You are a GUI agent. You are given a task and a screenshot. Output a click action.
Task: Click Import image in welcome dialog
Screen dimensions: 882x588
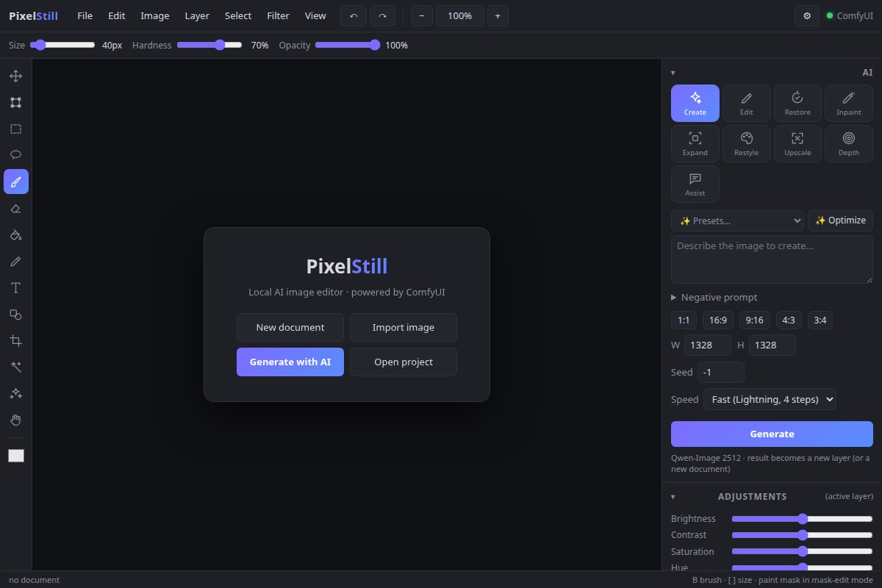(x=404, y=327)
